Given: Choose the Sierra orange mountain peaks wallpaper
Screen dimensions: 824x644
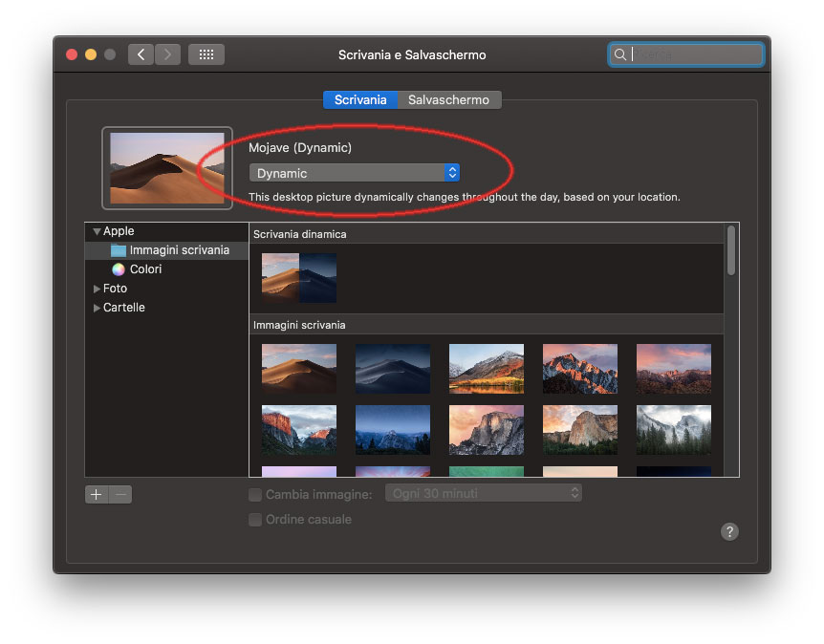Looking at the screenshot, I should tap(580, 369).
